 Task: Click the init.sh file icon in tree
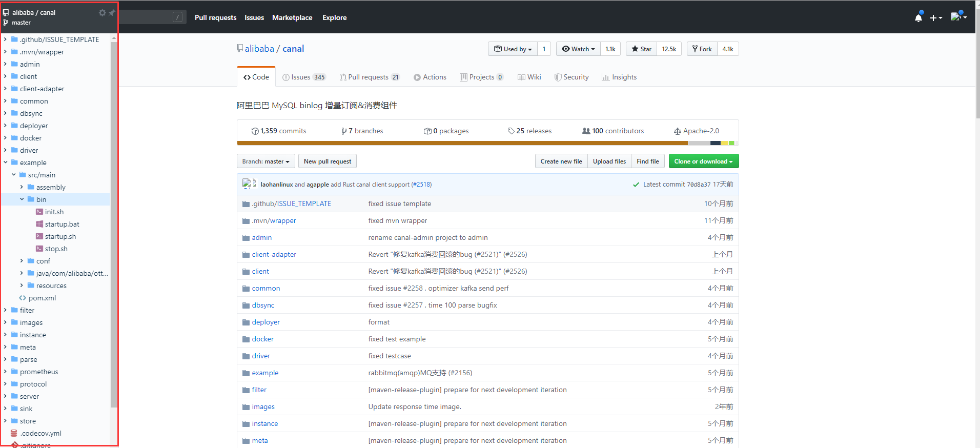(39, 212)
